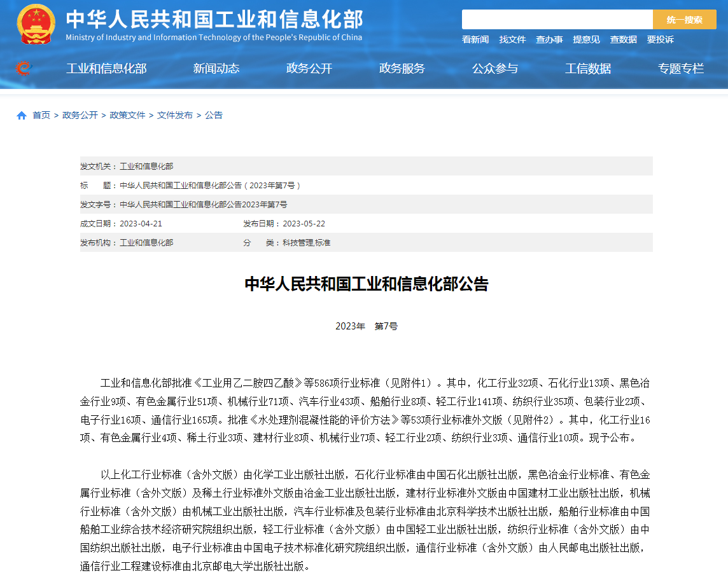Viewport: 728px width, 580px height.
Task: Go to 政务公开 in the breadcrumb
Action: coord(80,115)
